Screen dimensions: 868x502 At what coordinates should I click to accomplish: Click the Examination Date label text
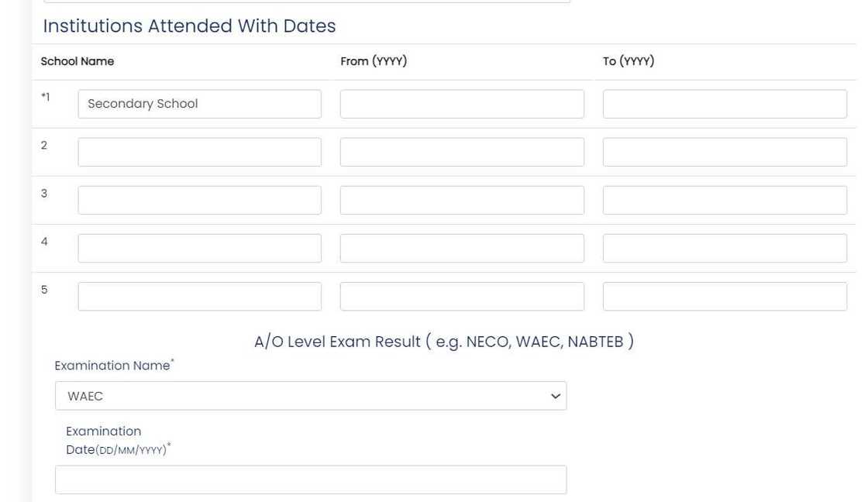pos(104,439)
